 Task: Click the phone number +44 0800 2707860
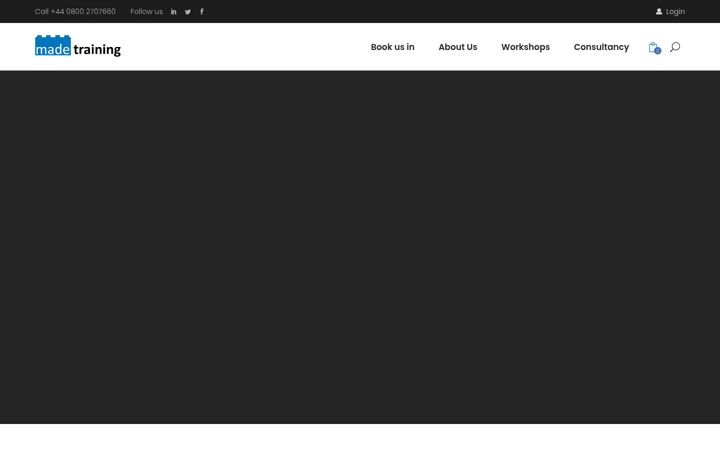pos(83,11)
